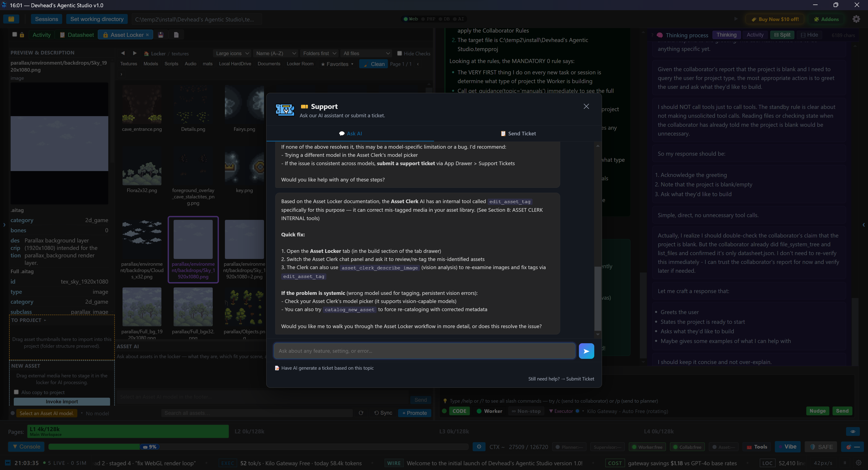Hide the thinking process panel
868x470 pixels.
(809, 35)
